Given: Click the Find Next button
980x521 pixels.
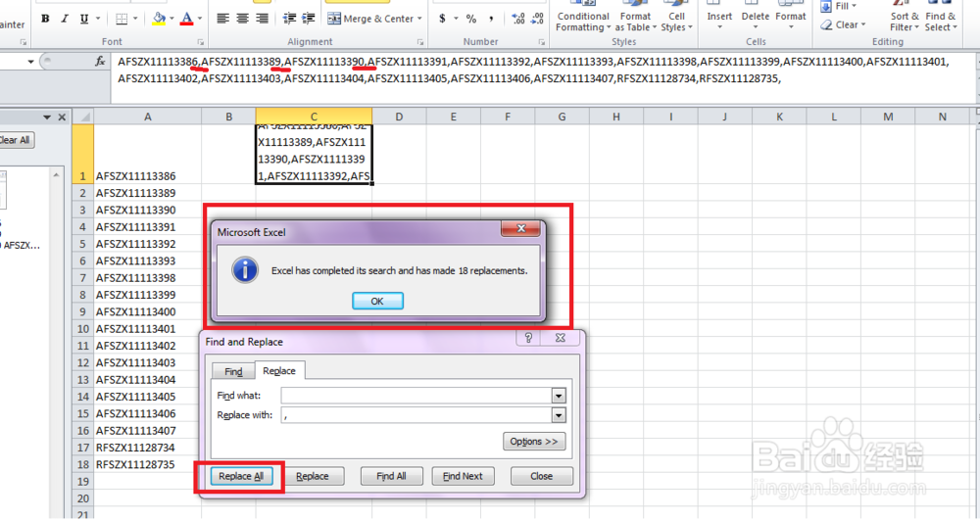Looking at the screenshot, I should (x=463, y=476).
